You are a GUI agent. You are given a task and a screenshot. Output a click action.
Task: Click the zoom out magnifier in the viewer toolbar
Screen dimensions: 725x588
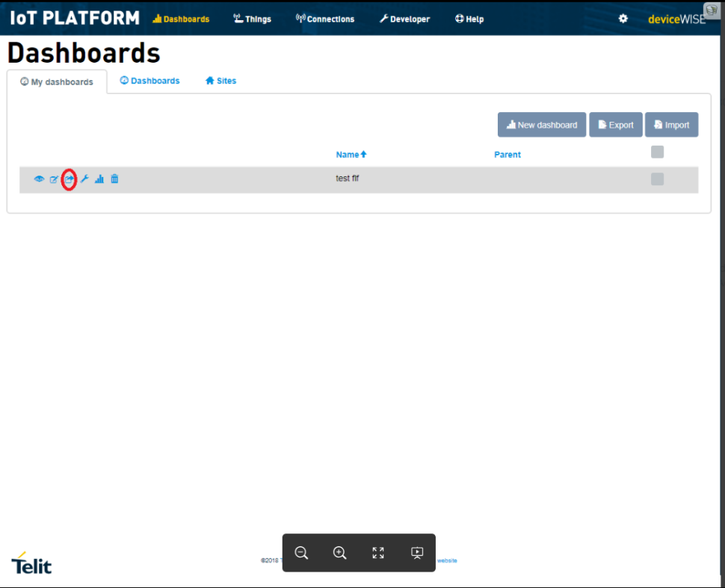[x=301, y=552]
